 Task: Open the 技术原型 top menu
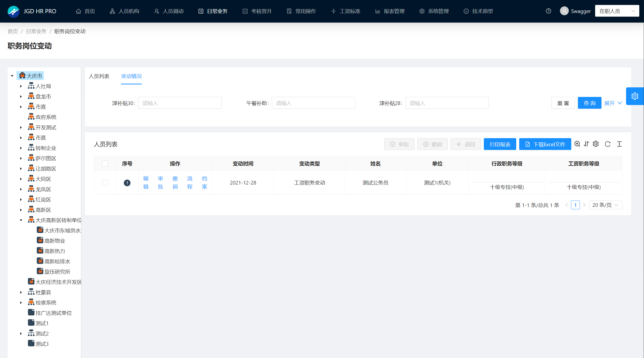click(478, 11)
